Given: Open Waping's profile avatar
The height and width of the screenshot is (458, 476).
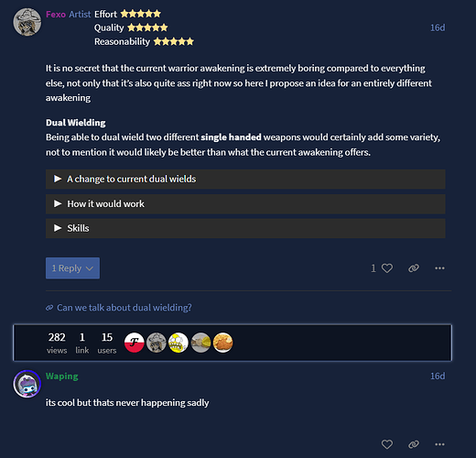Looking at the screenshot, I should [x=27, y=384].
